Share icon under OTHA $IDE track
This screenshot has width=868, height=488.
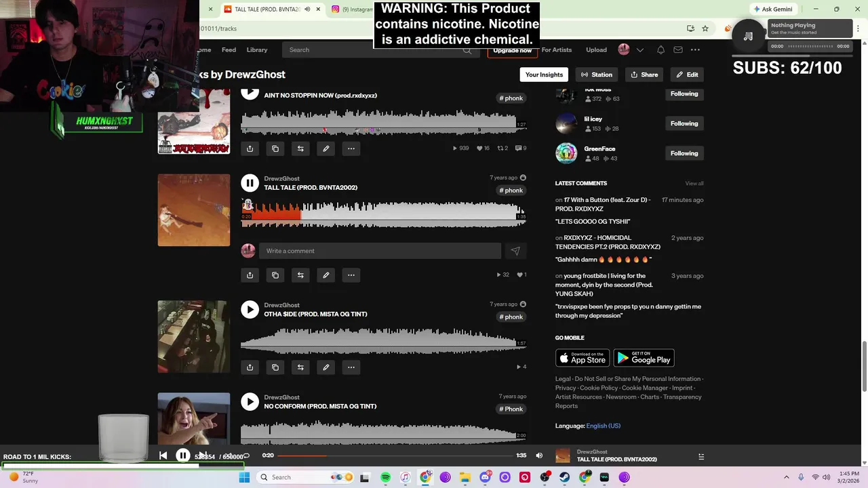point(250,367)
